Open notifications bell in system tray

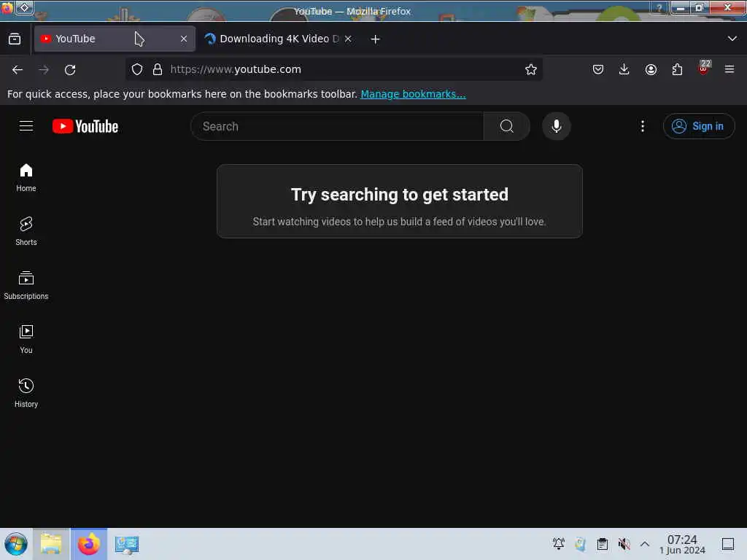click(558, 543)
